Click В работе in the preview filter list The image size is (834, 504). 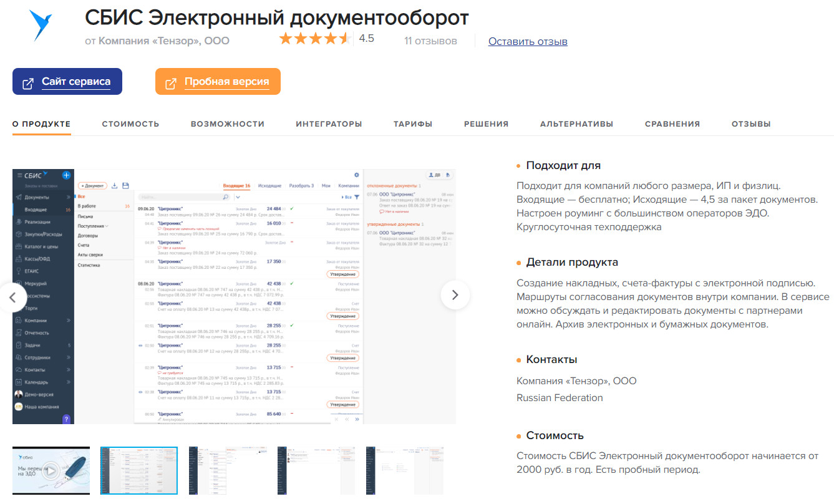click(x=87, y=206)
